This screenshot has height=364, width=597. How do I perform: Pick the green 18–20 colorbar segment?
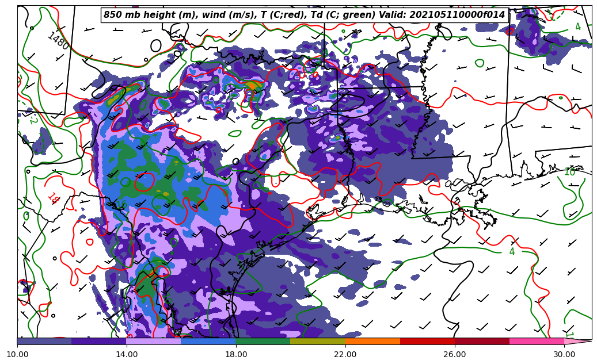[263, 341]
